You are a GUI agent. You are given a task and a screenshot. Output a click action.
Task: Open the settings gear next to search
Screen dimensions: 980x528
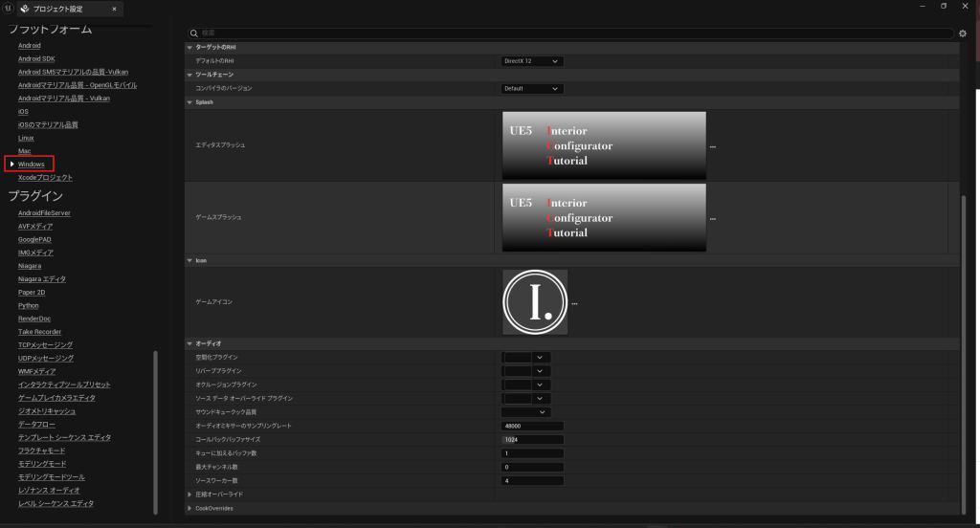click(962, 33)
